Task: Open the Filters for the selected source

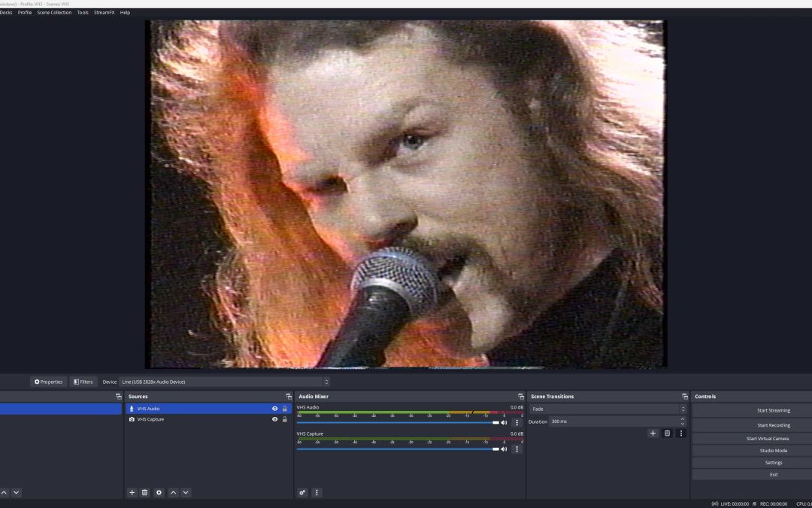Action: pyautogui.click(x=83, y=382)
